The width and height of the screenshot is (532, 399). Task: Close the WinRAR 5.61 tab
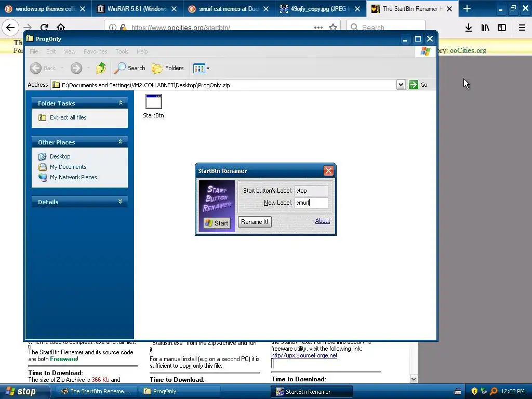coord(174,9)
